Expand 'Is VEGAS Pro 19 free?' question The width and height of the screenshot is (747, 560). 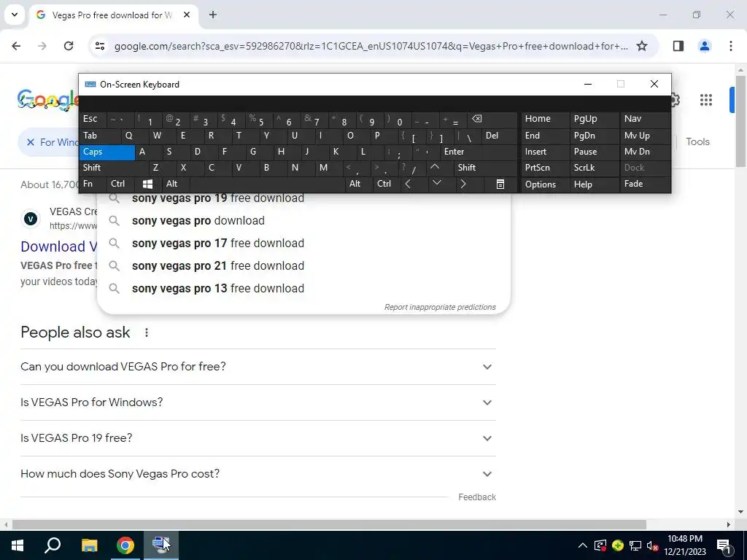[258, 438]
